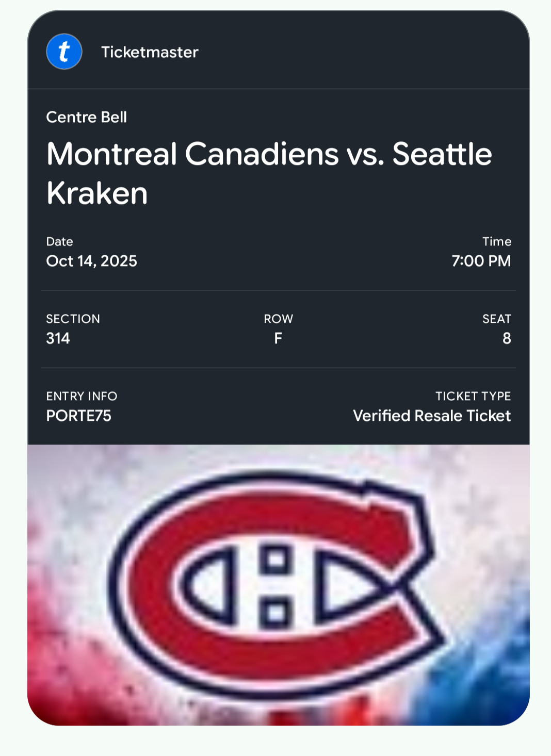This screenshot has height=756, width=551.
Task: Select the Centre Bell venue name
Action: pyautogui.click(x=86, y=117)
